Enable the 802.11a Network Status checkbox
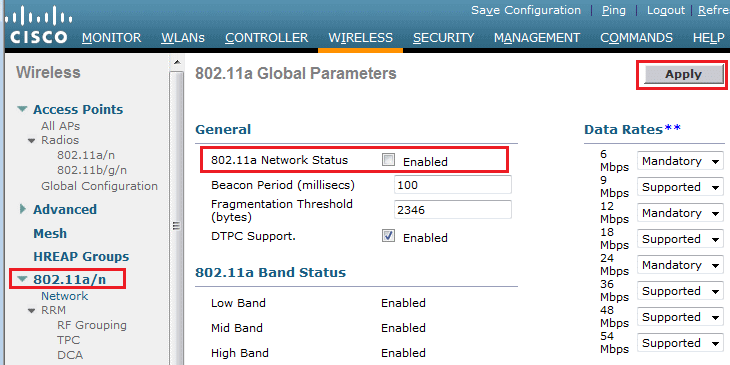 pyautogui.click(x=388, y=161)
